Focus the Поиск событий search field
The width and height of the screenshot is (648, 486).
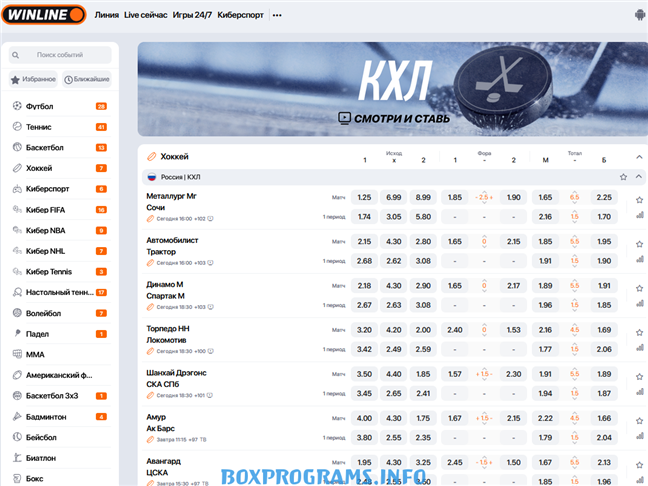pos(66,55)
